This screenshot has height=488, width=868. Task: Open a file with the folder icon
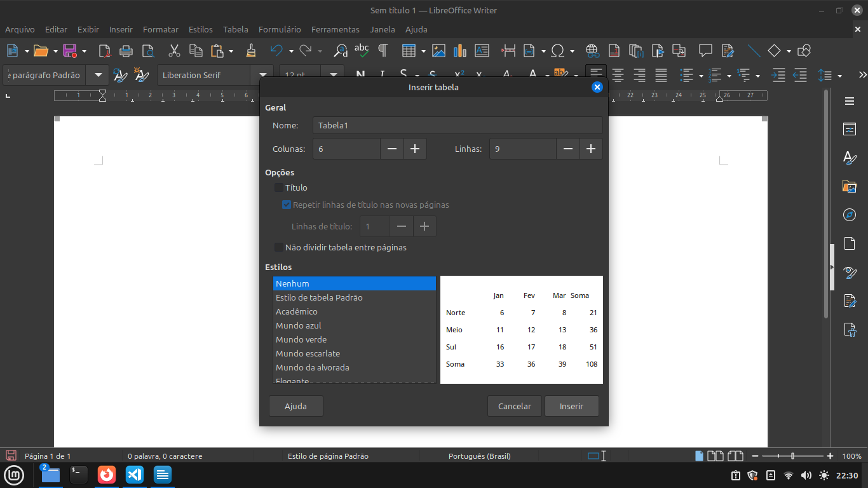[41, 51]
